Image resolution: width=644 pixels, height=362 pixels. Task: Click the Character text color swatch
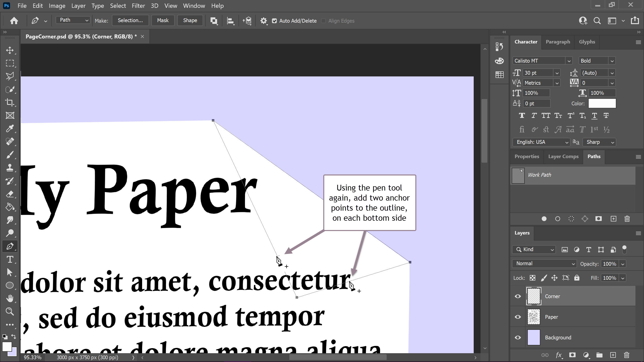click(602, 103)
